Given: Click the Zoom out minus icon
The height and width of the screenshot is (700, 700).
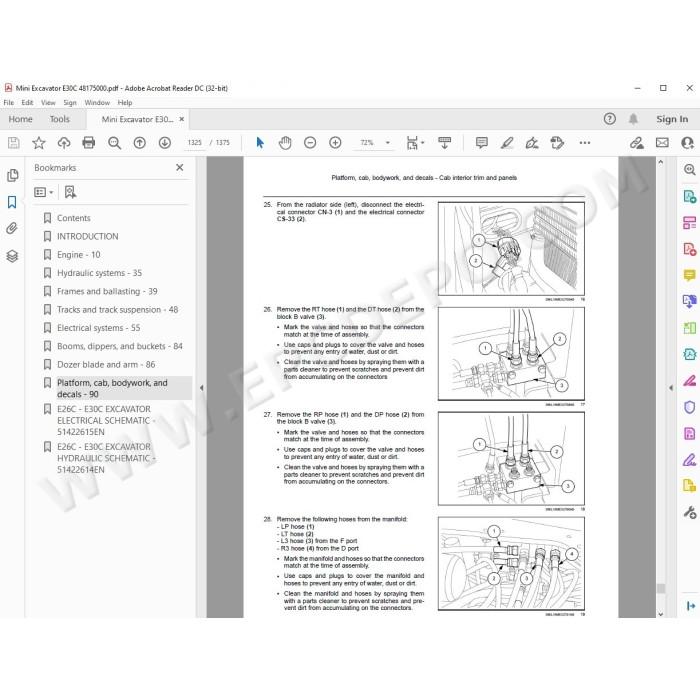Looking at the screenshot, I should click(310, 143).
